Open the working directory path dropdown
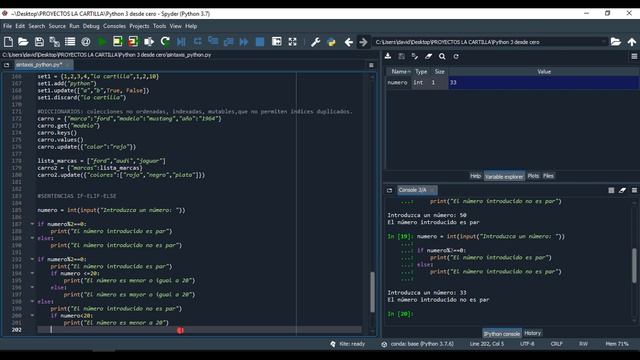The height and width of the screenshot is (360, 640). (x=604, y=42)
